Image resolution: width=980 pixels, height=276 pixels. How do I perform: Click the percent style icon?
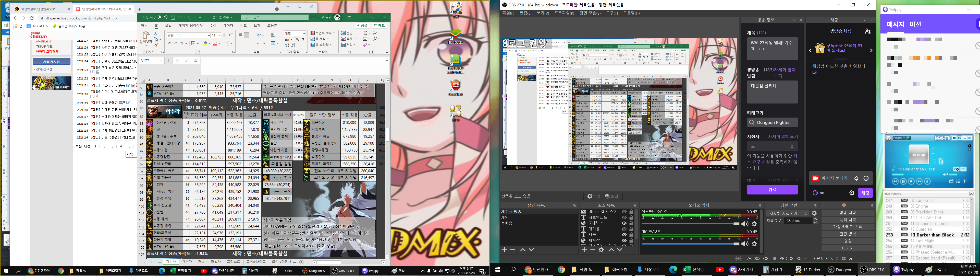coord(297,39)
